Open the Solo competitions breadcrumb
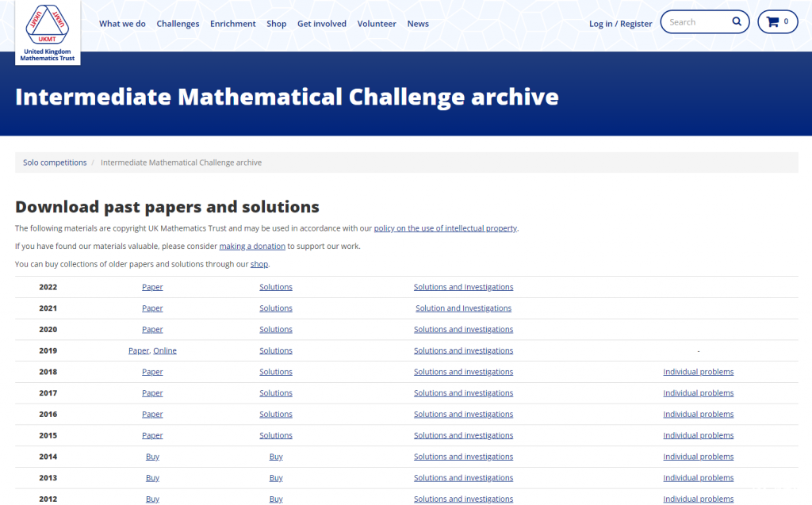 coord(55,163)
